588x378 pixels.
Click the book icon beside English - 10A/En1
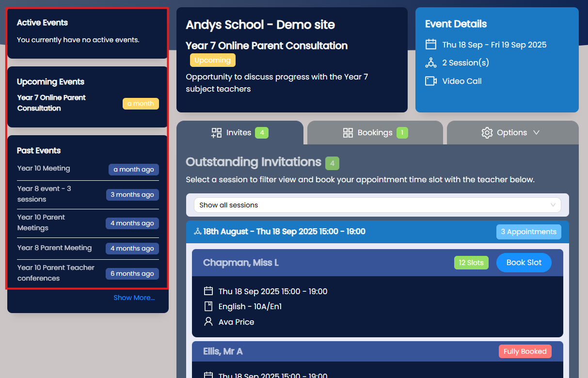(208, 306)
